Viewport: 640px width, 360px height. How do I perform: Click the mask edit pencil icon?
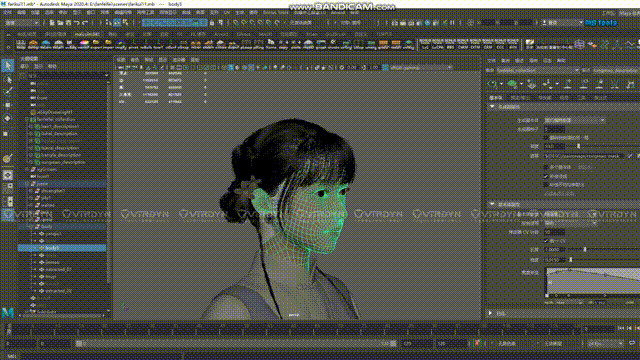click(x=630, y=156)
